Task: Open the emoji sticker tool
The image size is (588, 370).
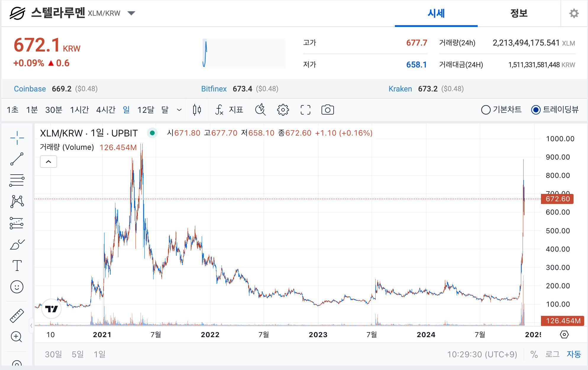Action: tap(17, 287)
